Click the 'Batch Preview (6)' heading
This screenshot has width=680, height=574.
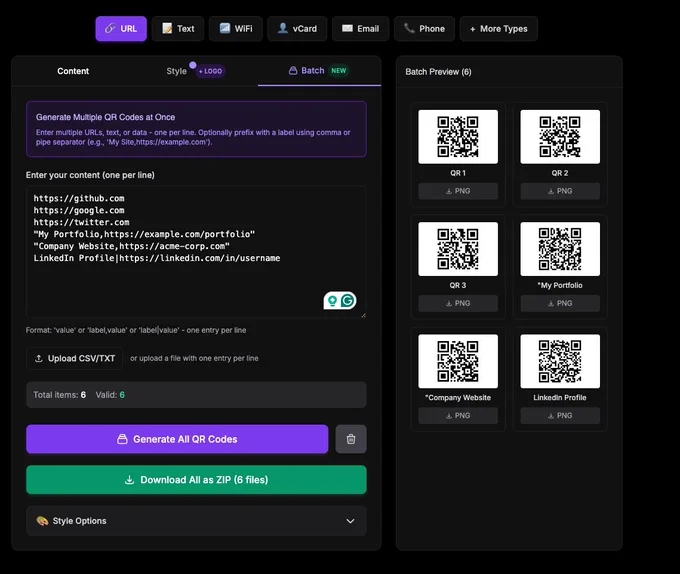pyautogui.click(x=438, y=72)
